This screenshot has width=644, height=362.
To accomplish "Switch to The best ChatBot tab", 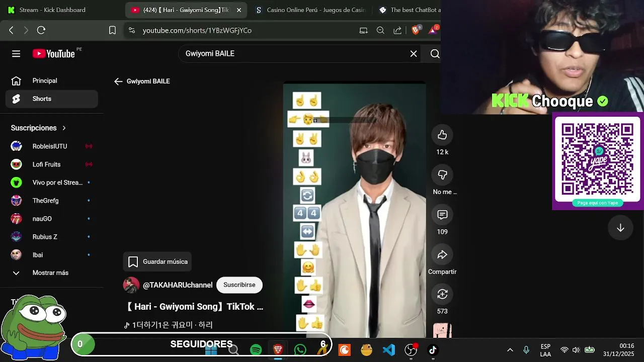I will pyautogui.click(x=410, y=10).
